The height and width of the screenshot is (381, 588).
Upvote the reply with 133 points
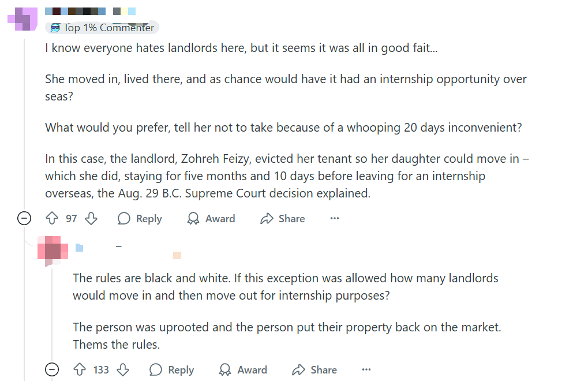point(80,370)
